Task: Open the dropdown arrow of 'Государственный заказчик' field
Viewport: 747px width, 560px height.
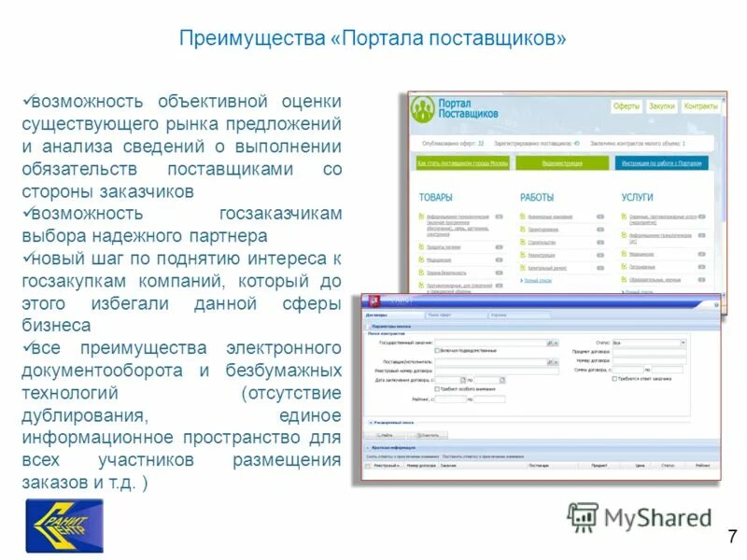Action: tap(556, 343)
